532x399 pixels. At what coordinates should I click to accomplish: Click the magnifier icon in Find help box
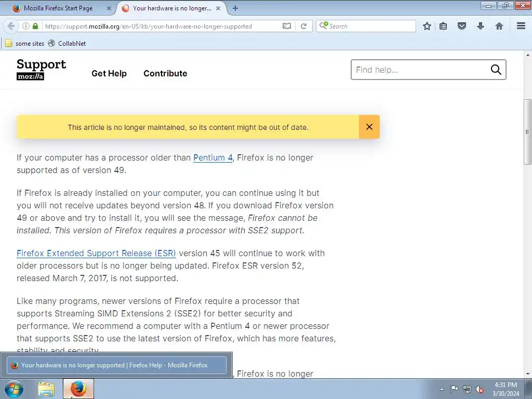496,70
